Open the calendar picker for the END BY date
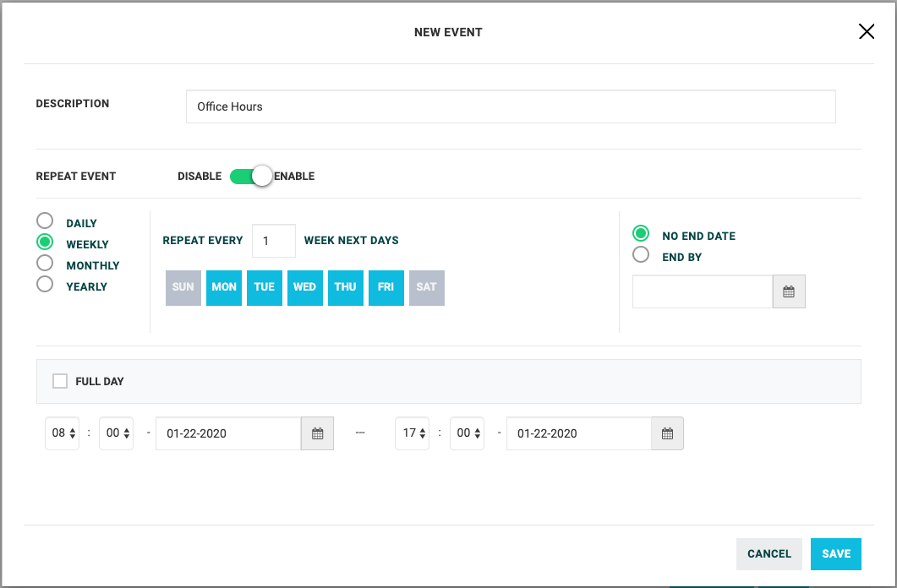The width and height of the screenshot is (897, 588). click(789, 291)
